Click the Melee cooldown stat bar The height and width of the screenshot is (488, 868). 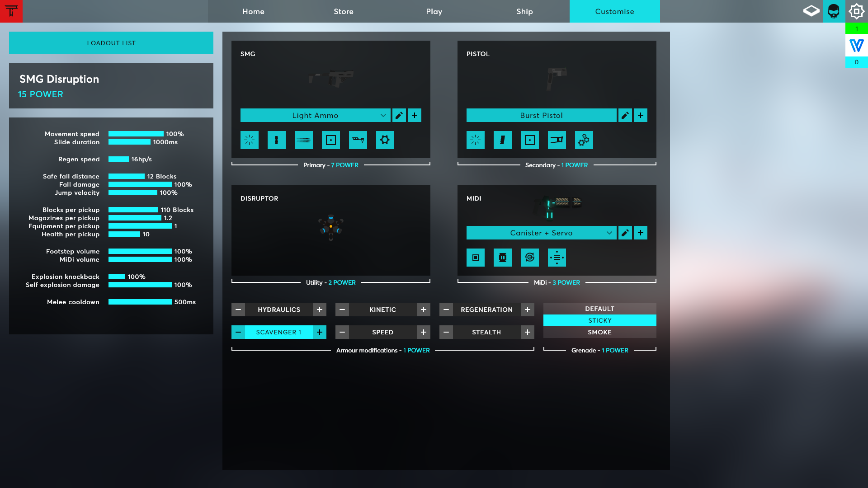tap(140, 302)
